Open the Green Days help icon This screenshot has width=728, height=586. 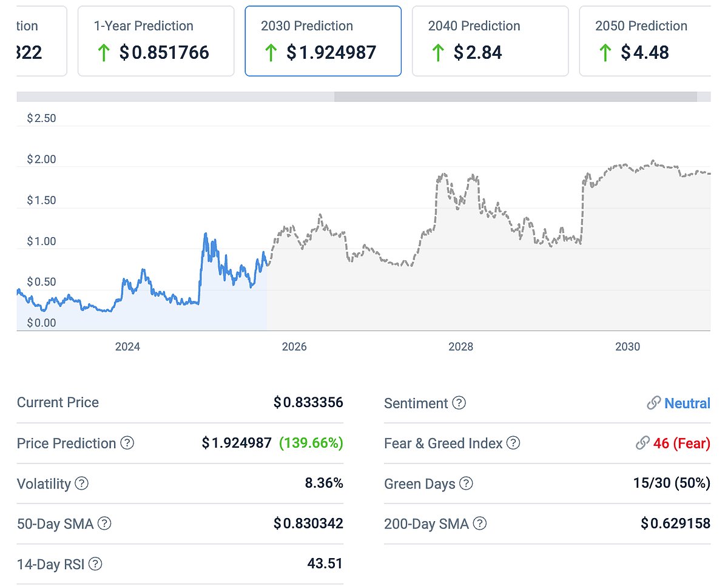click(465, 484)
